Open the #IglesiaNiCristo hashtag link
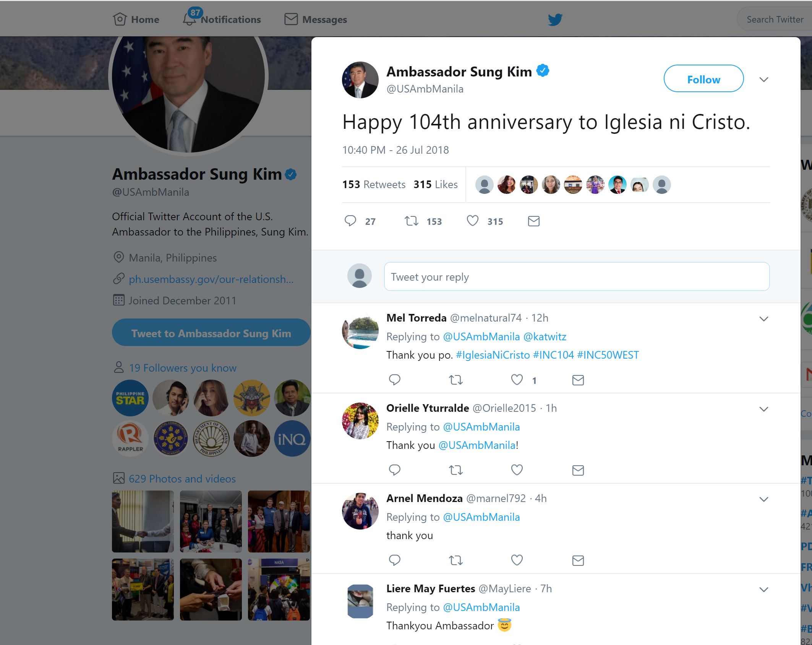Viewport: 812px width, 645px height. 493,355
